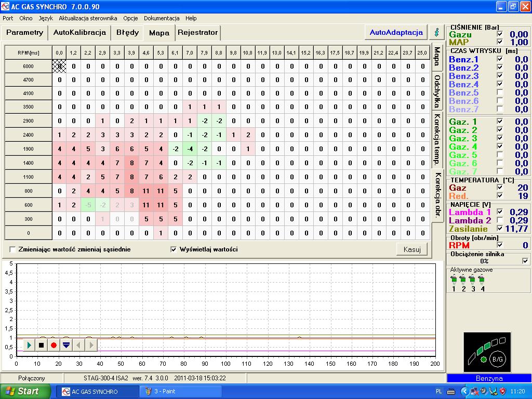Click the green -5 cell in 600 row
Image resolution: width=532 pixels, height=399 pixels.
tap(88, 205)
